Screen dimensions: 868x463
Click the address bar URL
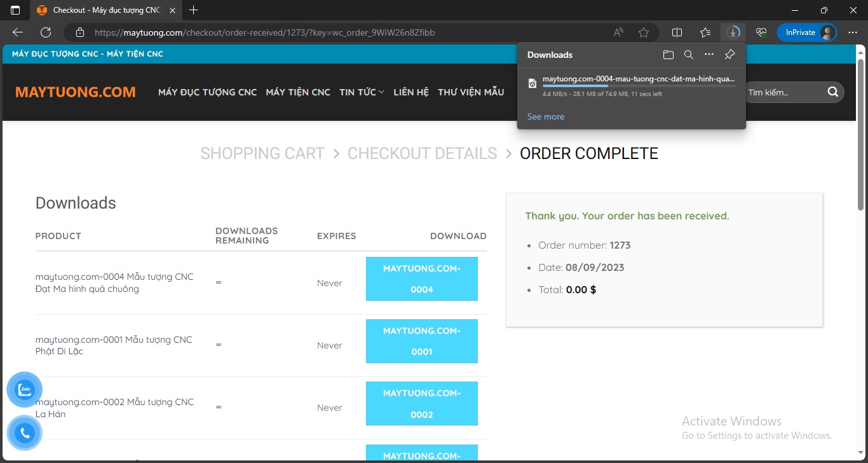[265, 32]
